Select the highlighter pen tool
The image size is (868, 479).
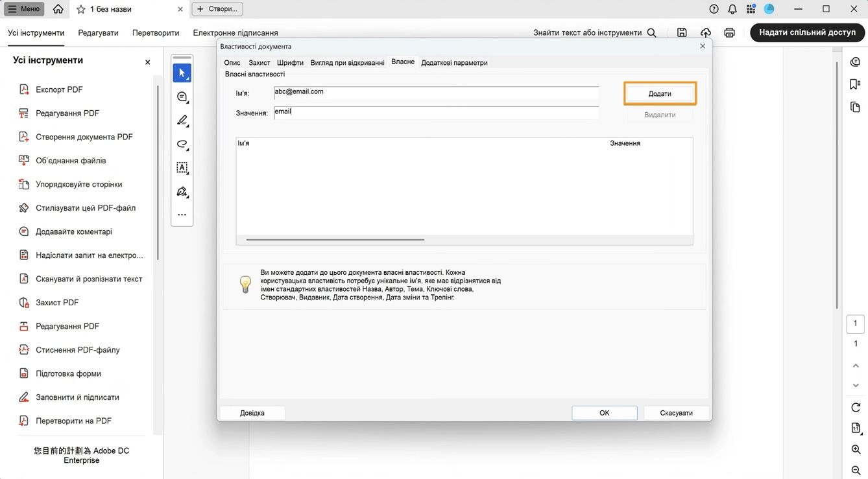(182, 121)
